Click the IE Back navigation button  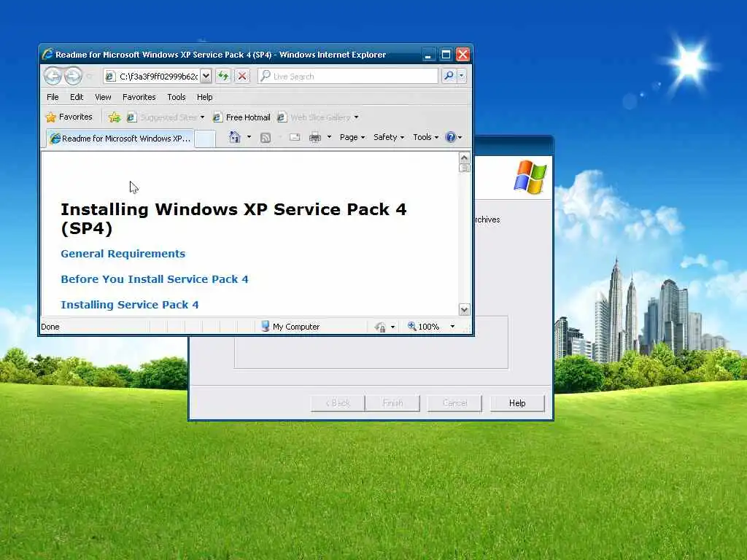tap(53, 76)
